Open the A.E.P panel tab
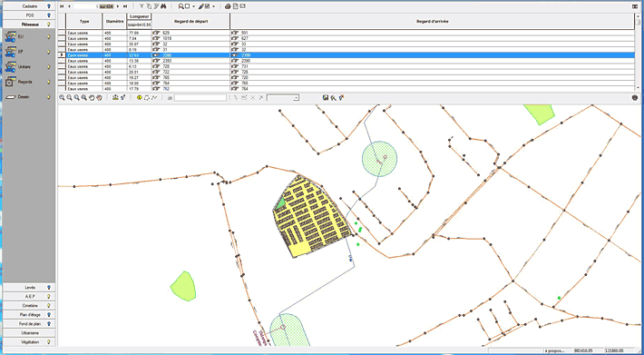 point(29,297)
